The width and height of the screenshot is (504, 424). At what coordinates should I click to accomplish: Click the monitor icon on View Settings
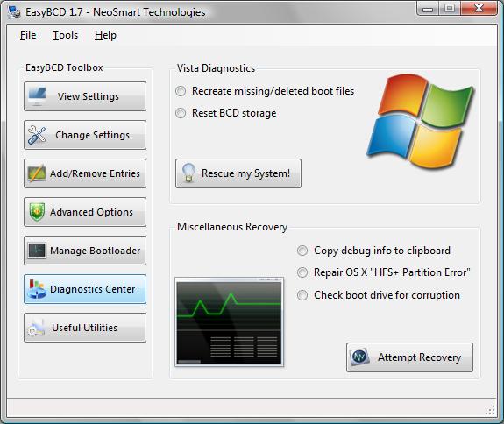click(x=37, y=96)
